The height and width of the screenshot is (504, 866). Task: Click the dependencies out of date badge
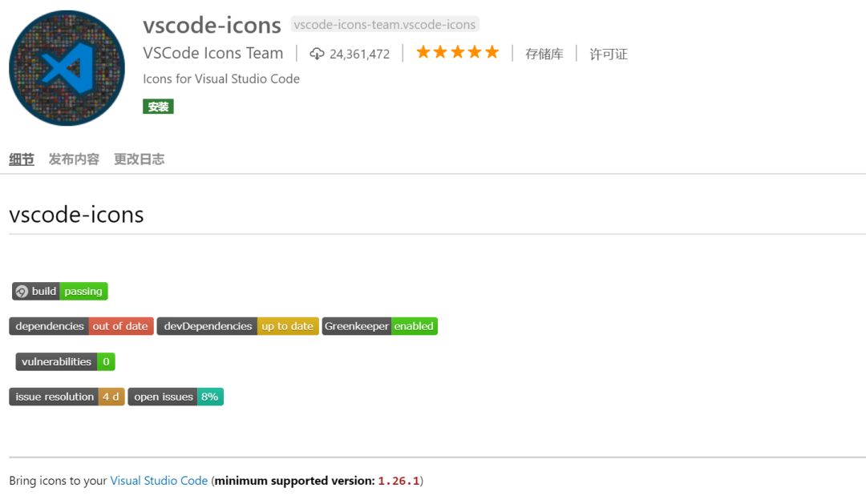click(81, 326)
